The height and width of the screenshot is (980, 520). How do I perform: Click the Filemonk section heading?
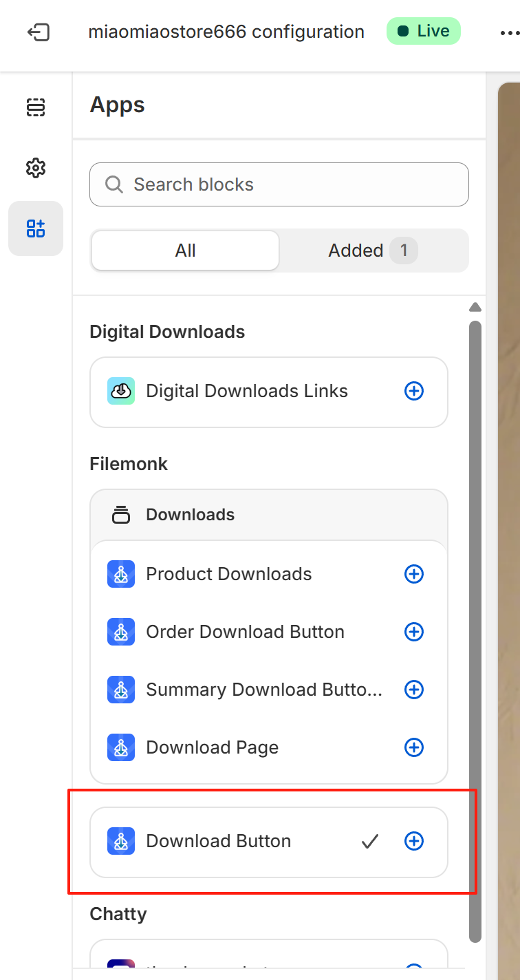(x=129, y=464)
